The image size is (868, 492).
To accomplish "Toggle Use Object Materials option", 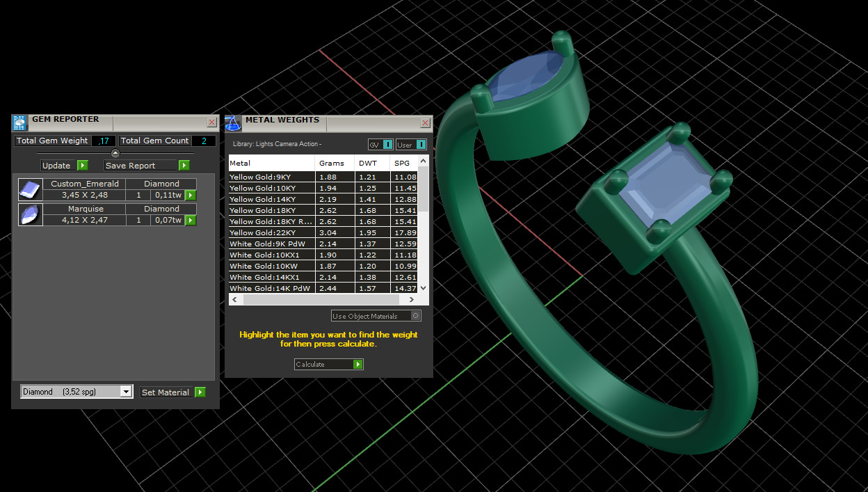I will tap(376, 316).
